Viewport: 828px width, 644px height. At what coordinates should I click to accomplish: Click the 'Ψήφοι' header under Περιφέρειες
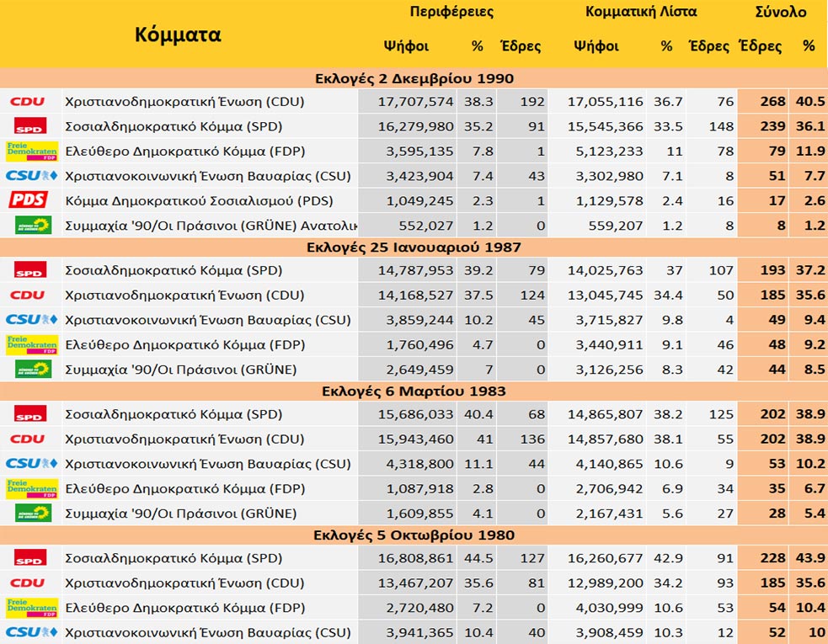pyautogui.click(x=406, y=46)
